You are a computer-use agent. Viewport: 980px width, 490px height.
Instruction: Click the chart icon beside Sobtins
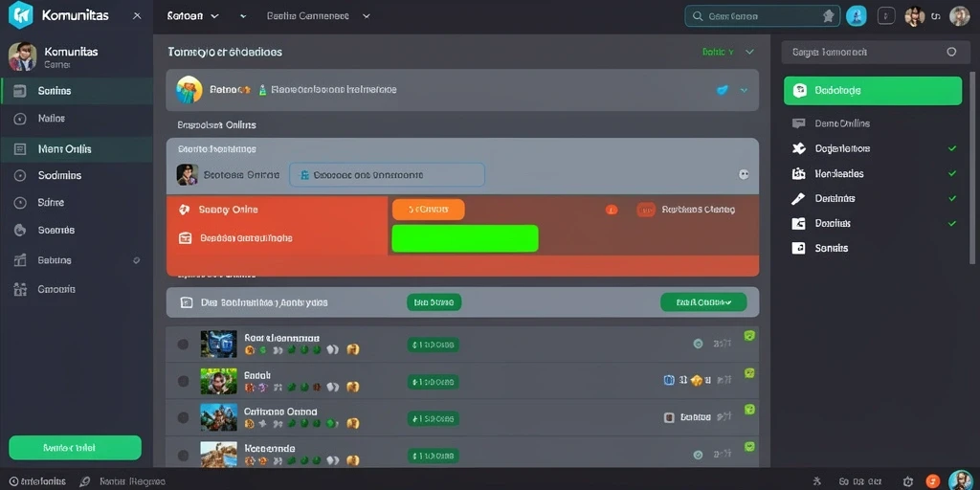click(20, 260)
